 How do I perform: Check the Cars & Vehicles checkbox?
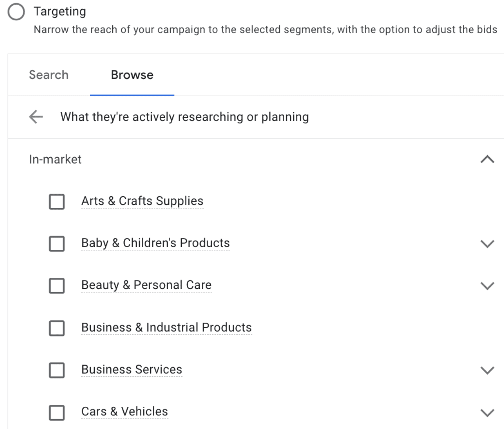57,413
